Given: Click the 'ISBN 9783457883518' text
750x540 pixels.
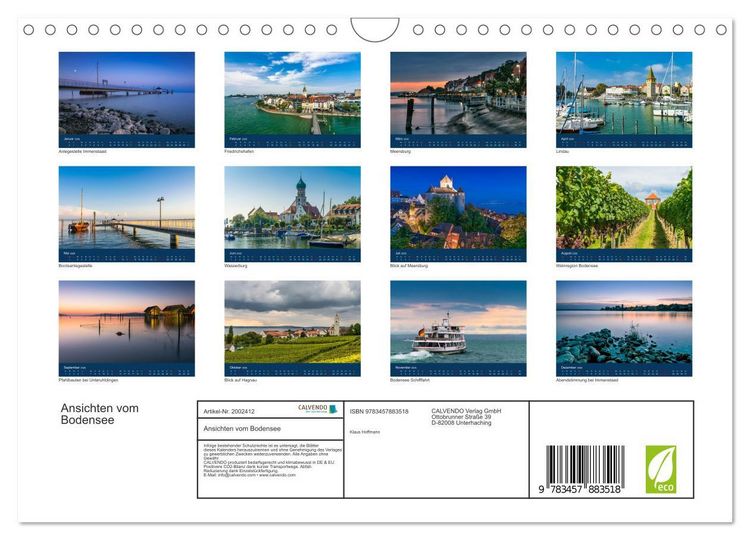Looking at the screenshot, I should click(x=379, y=411).
